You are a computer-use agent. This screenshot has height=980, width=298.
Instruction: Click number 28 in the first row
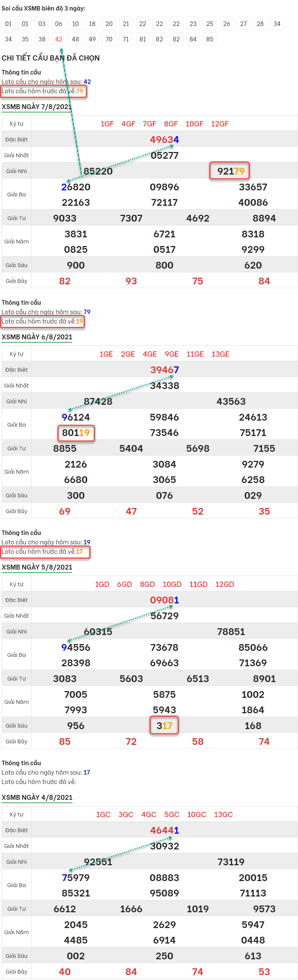click(260, 24)
